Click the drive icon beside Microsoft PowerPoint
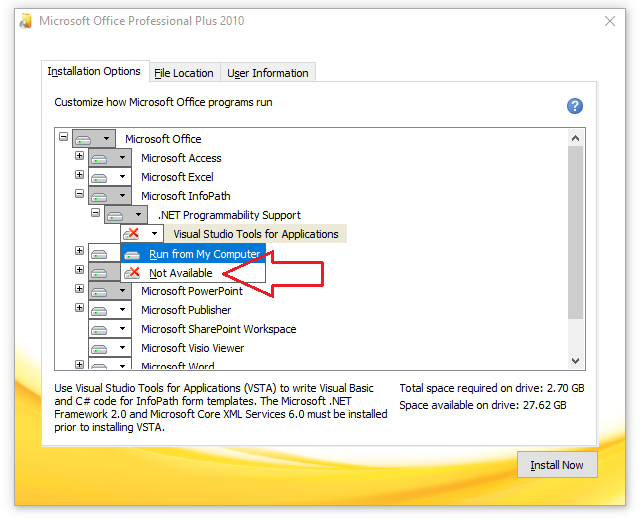The width and height of the screenshot is (644, 519). (99, 291)
